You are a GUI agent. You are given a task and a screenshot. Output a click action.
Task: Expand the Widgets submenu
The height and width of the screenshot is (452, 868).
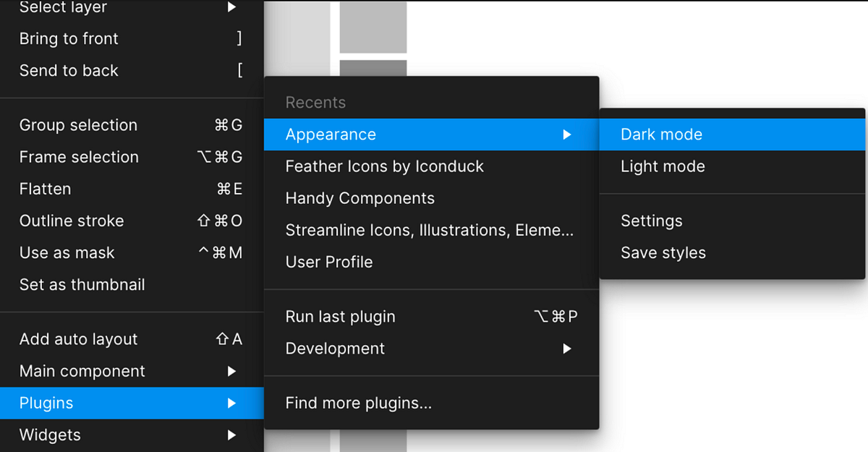point(49,435)
